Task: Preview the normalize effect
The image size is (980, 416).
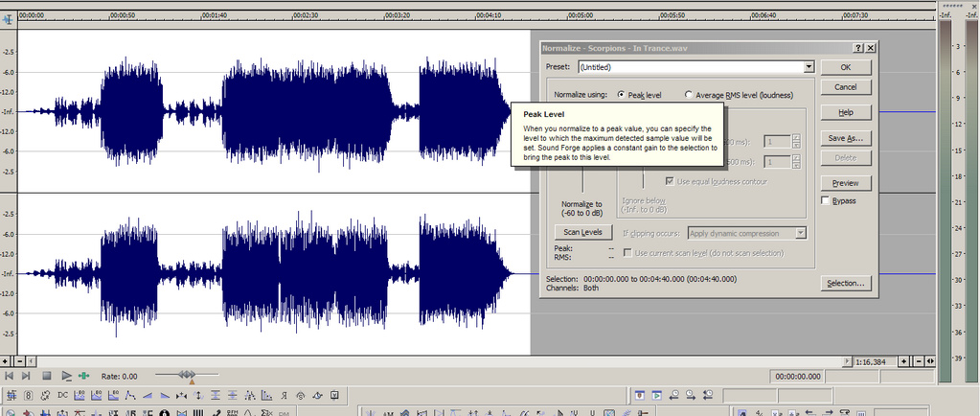Action: pos(846,183)
